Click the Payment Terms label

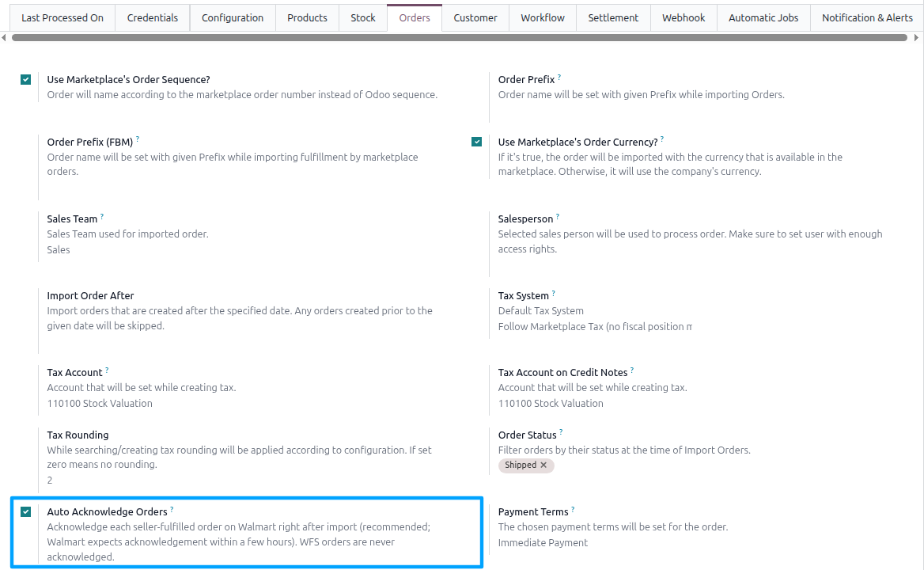coord(533,512)
